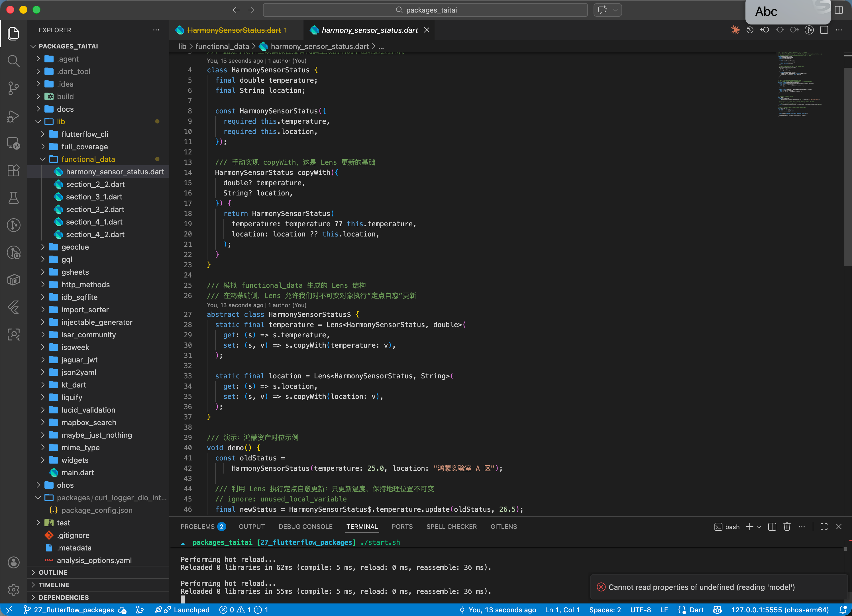
Task: Kill terminal using the trash icon
Action: click(787, 527)
